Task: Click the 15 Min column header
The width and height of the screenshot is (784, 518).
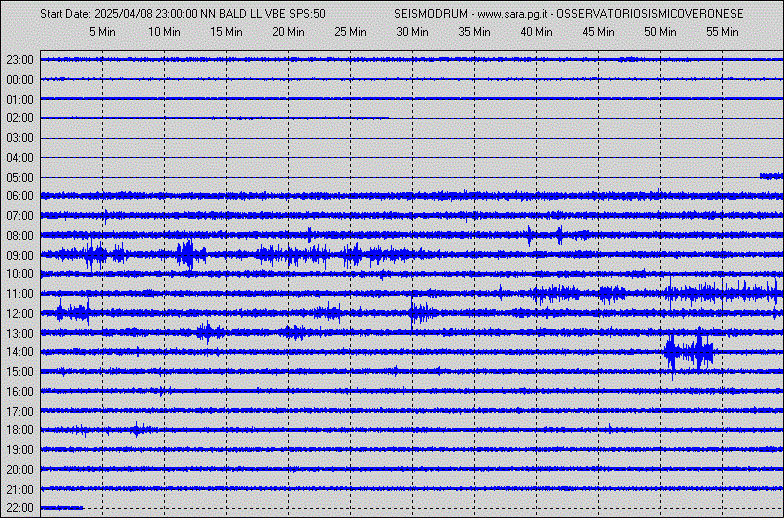Action: tap(226, 32)
